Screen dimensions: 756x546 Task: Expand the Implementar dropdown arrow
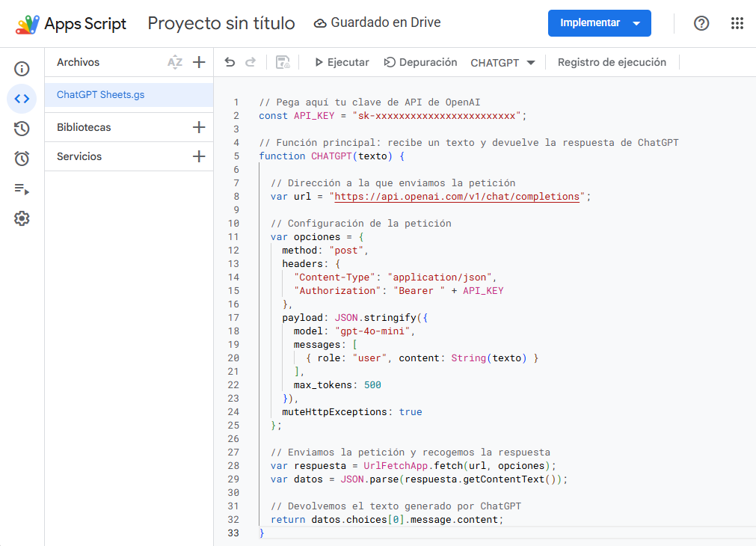click(637, 23)
